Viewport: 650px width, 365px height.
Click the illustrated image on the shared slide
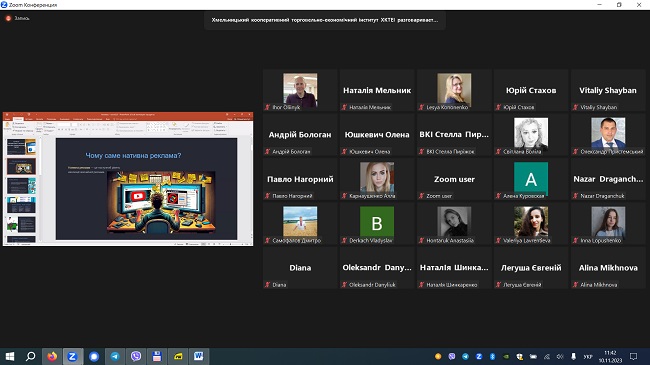pos(161,202)
